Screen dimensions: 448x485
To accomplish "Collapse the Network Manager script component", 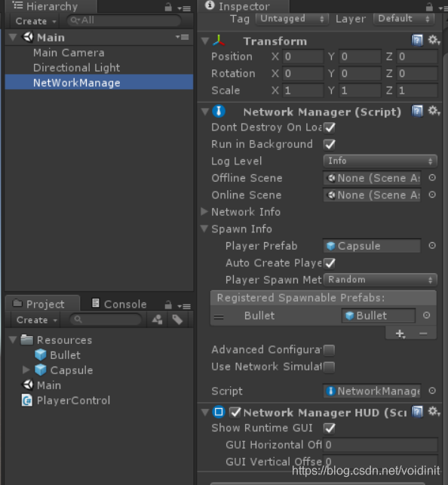I will (204, 112).
